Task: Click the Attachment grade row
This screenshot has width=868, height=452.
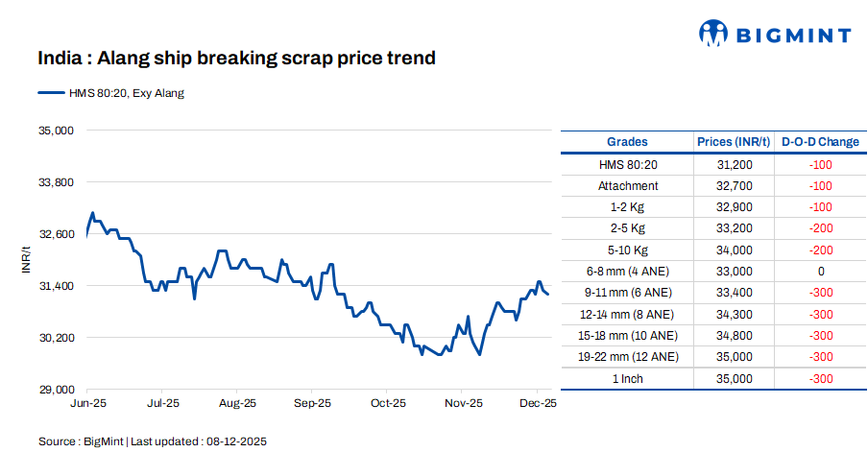Action: pos(628,186)
